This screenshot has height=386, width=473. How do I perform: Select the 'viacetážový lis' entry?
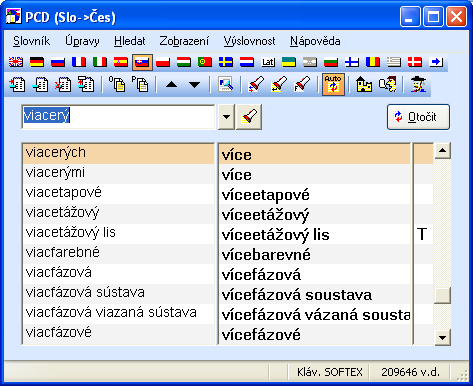(118, 233)
